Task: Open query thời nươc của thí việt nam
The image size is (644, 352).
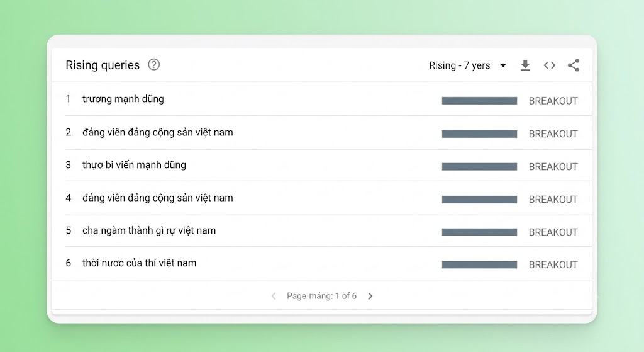Action: point(139,263)
